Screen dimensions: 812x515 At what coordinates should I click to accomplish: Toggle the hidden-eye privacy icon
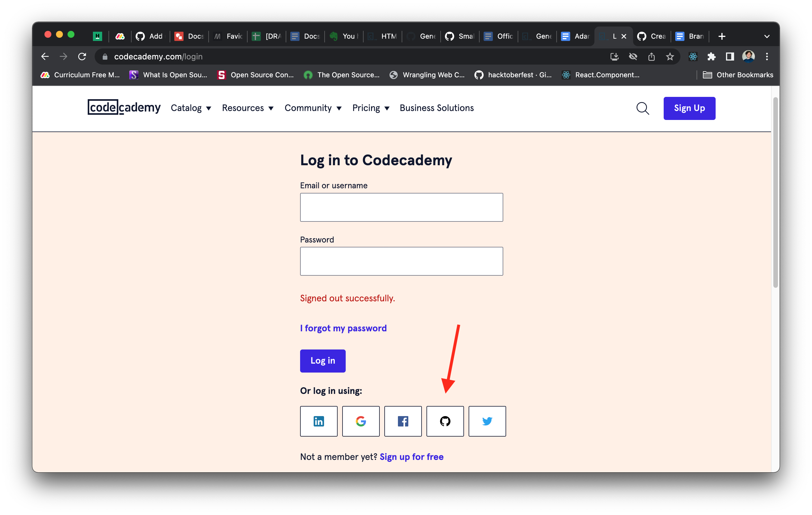(633, 57)
